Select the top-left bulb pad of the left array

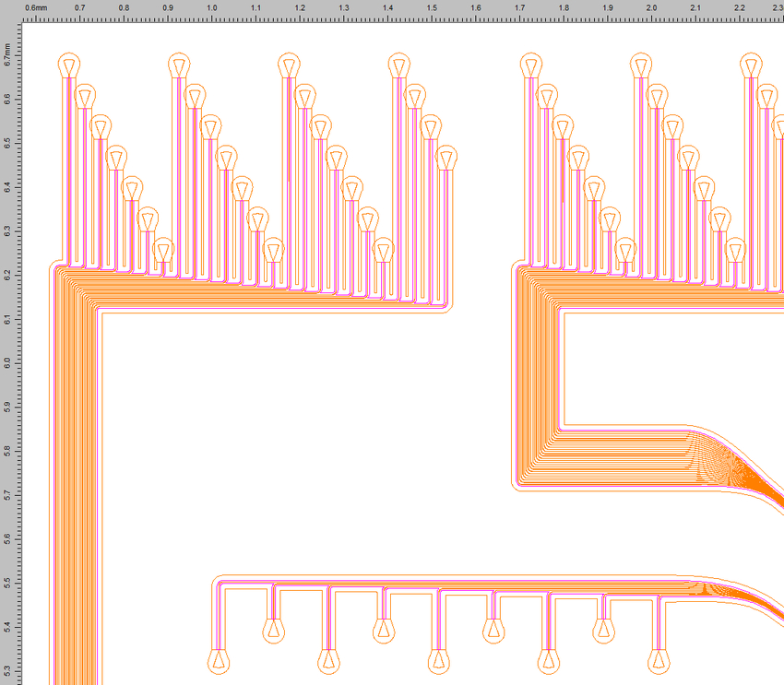coord(69,66)
